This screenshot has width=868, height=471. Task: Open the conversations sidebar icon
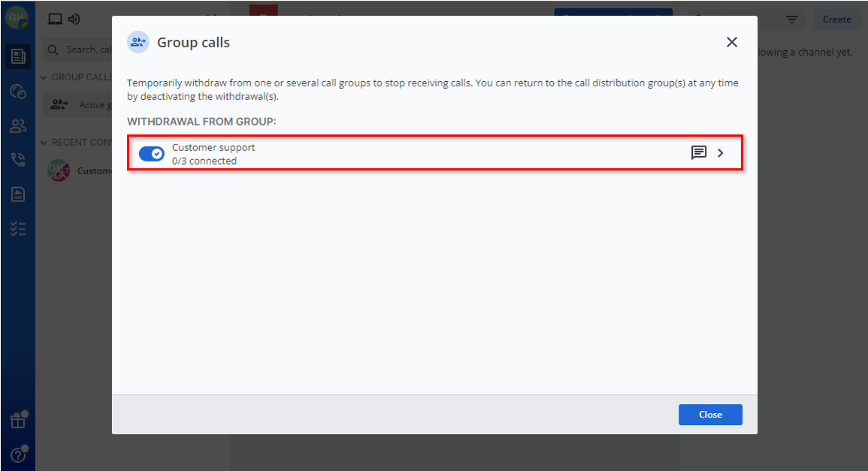click(18, 92)
